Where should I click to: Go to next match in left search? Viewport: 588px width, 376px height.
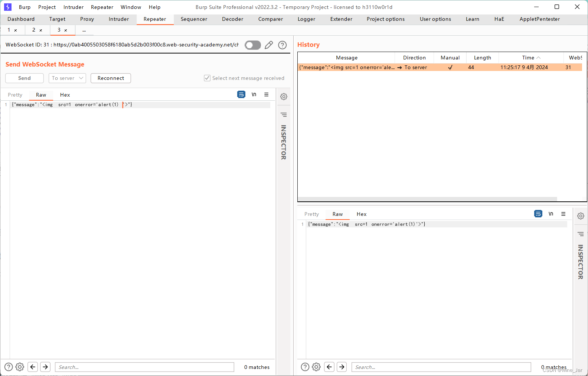pos(45,367)
